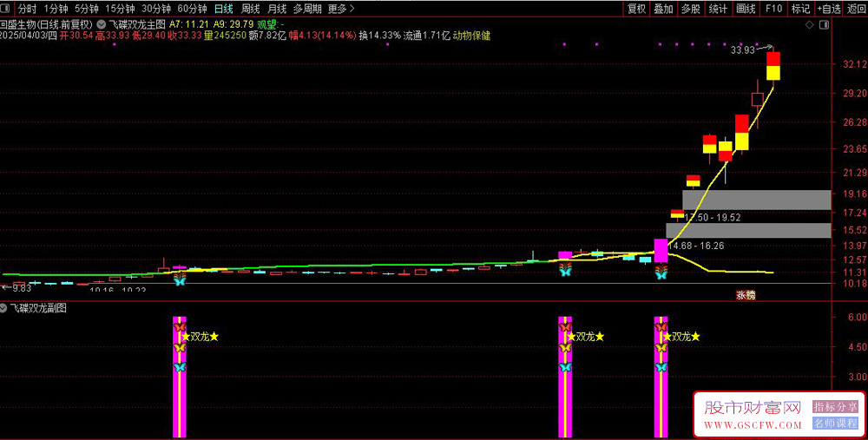This screenshot has width=868, height=440.
Task: Select the 日线 daily tab
Action: pyautogui.click(x=224, y=9)
